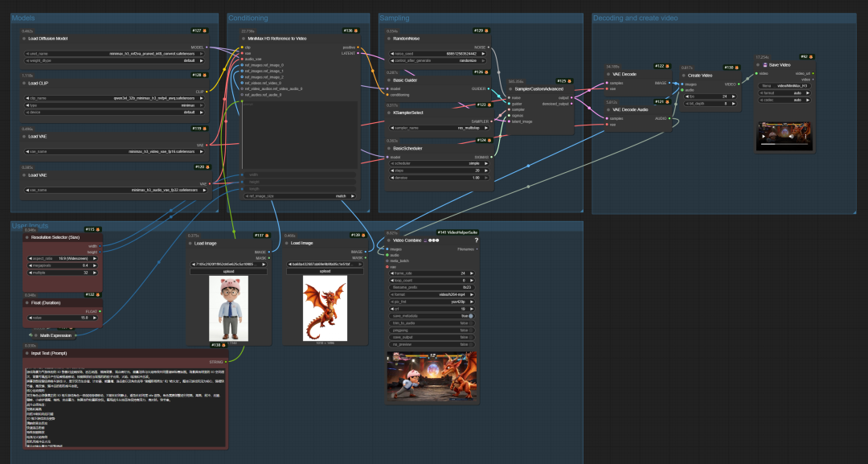Collapse the VAE Decode Audio node via its dot

click(x=608, y=109)
